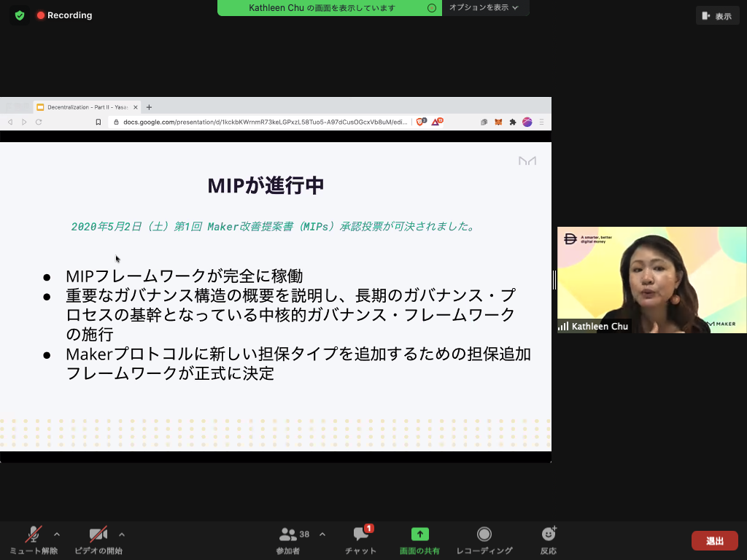
Task: Open a new browser tab with plus
Action: pos(149,107)
